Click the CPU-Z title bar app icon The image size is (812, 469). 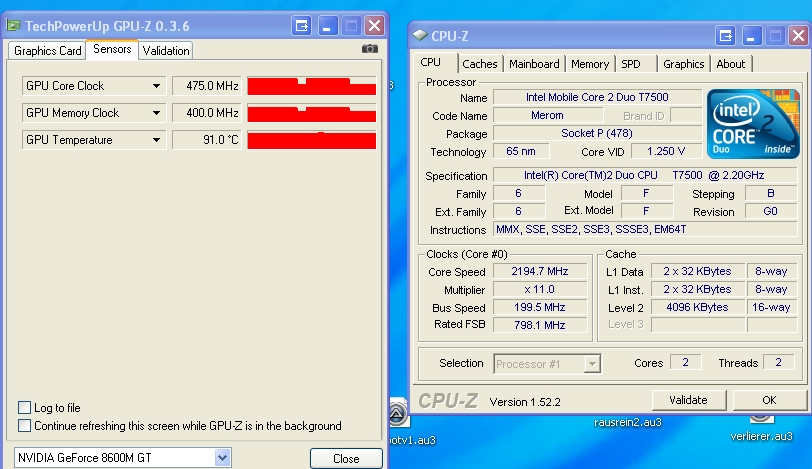click(420, 35)
